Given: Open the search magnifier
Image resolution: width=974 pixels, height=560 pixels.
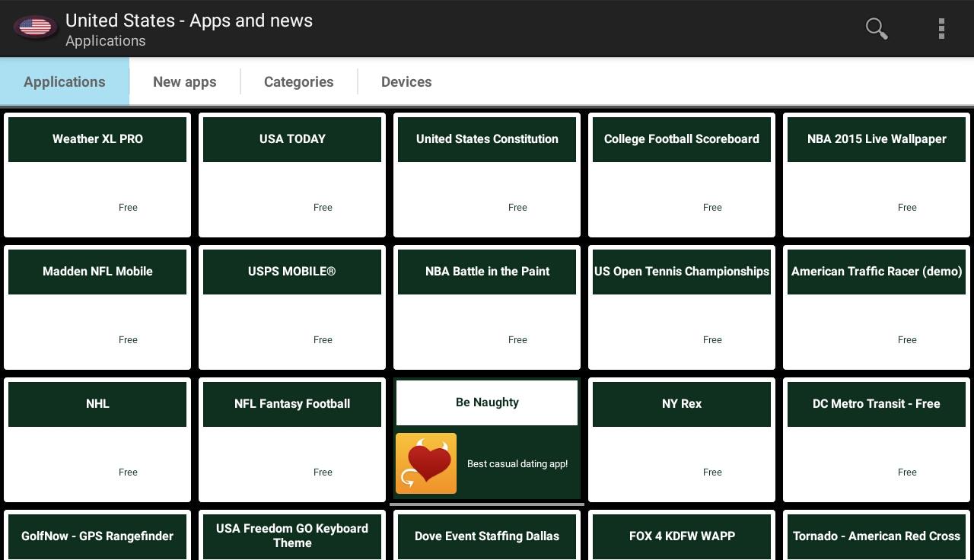Looking at the screenshot, I should point(877,28).
